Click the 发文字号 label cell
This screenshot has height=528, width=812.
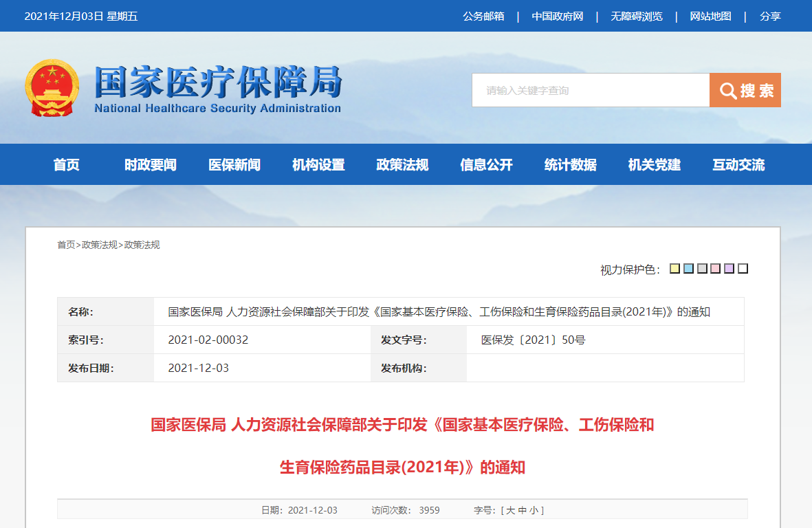419,340
